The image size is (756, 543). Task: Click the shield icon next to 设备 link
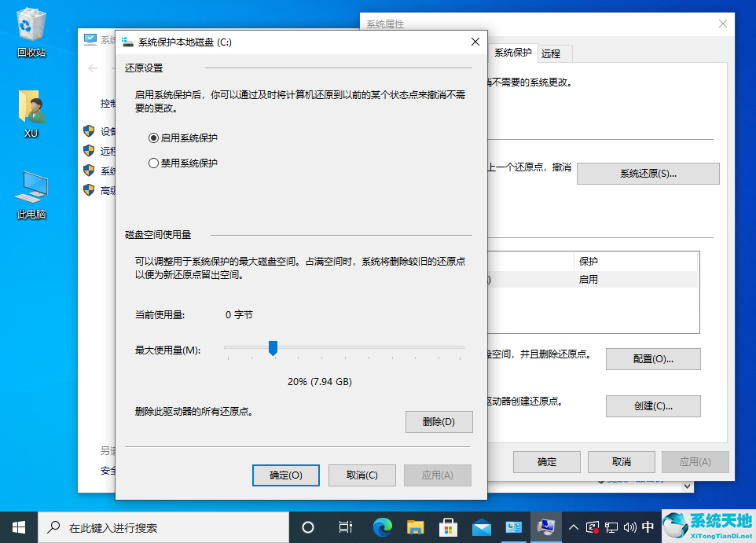coord(89,130)
